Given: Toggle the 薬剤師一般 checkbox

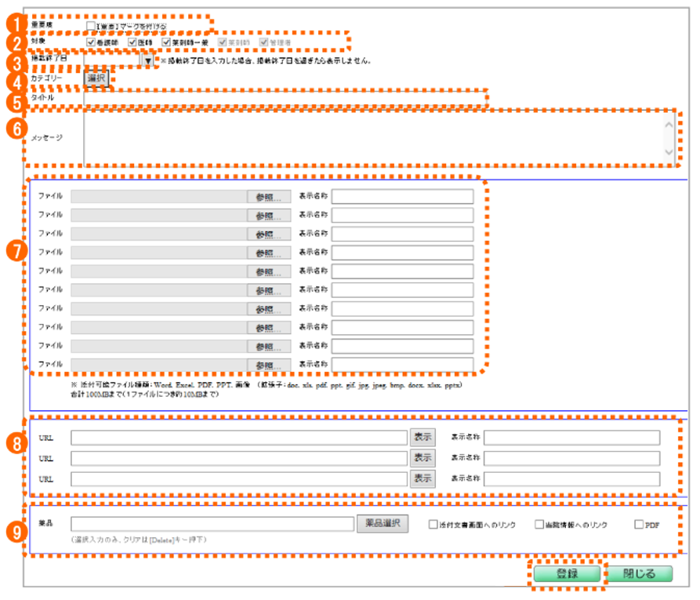Looking at the screenshot, I should 166,42.
